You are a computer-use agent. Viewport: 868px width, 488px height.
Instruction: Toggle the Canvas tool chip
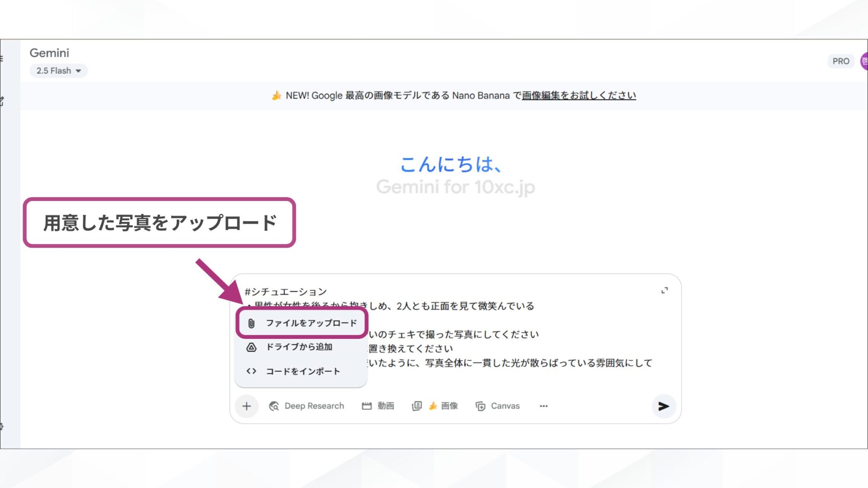point(498,406)
